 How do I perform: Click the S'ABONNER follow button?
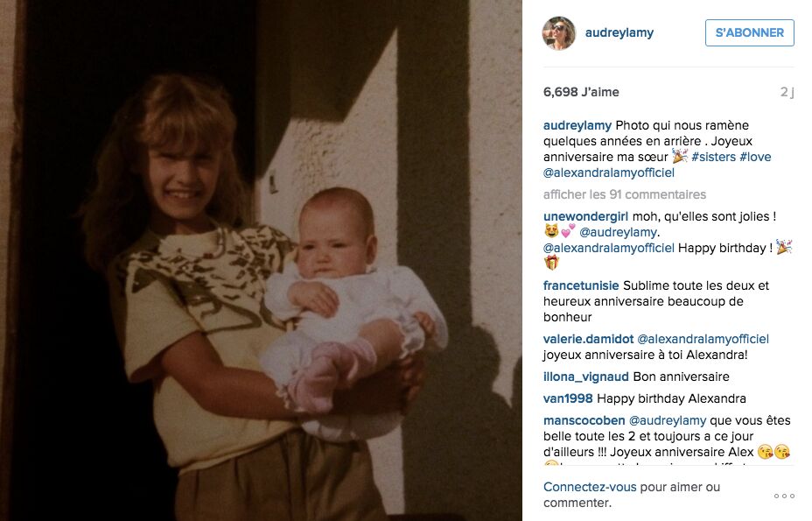[x=749, y=32]
